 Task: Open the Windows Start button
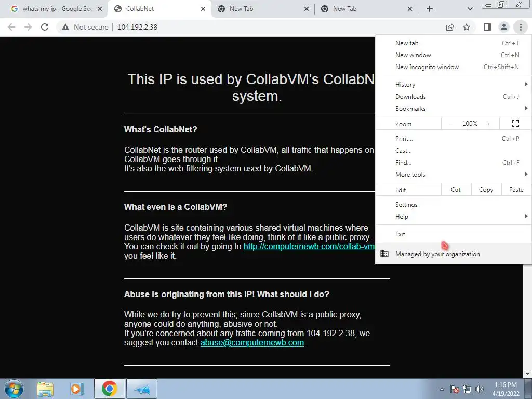(14, 389)
